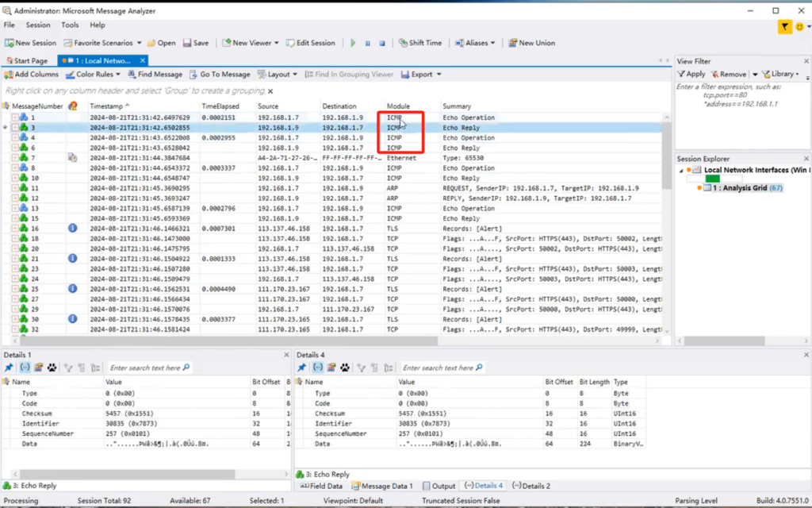Click Details 4 search text field
The width and height of the screenshot is (812, 508).
point(442,368)
